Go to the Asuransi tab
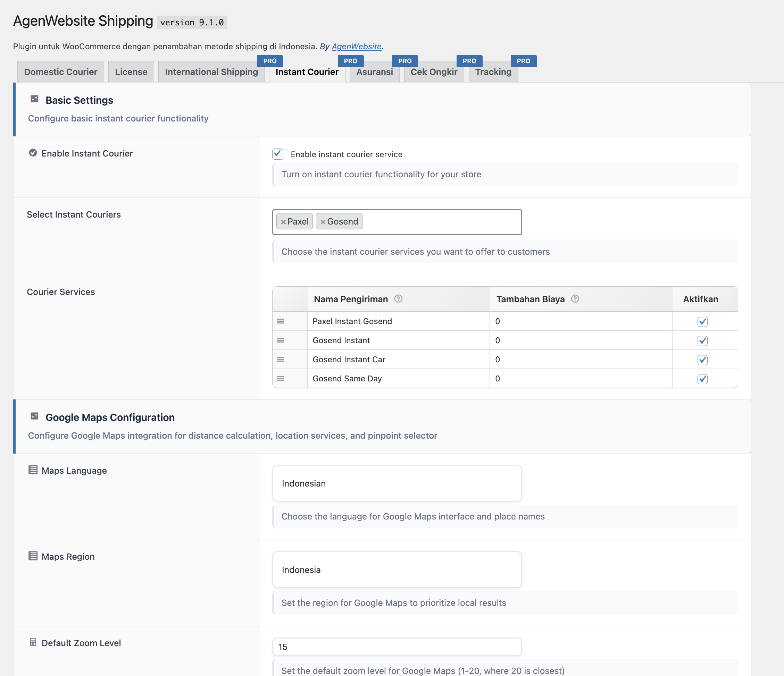Image resolution: width=784 pixels, height=676 pixels. click(x=374, y=72)
